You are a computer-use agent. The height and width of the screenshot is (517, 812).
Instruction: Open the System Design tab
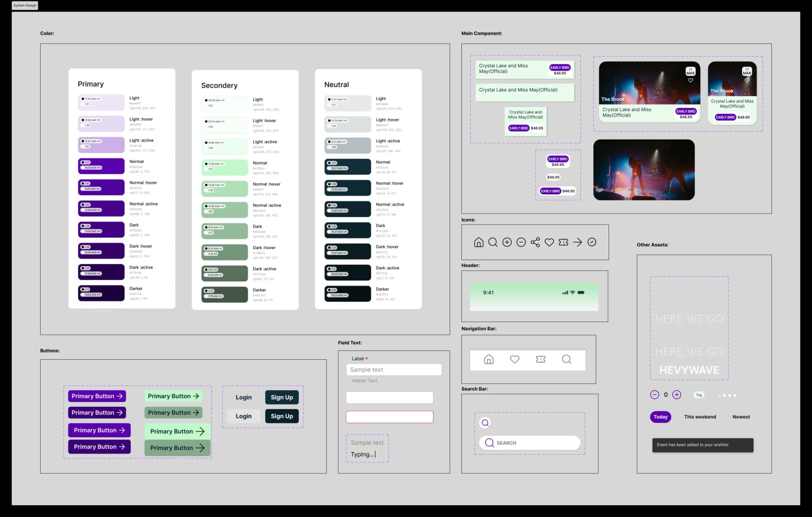(x=25, y=5)
